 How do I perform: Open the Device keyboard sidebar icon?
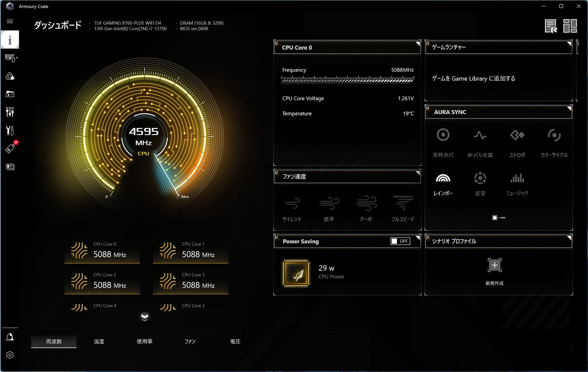click(x=10, y=58)
